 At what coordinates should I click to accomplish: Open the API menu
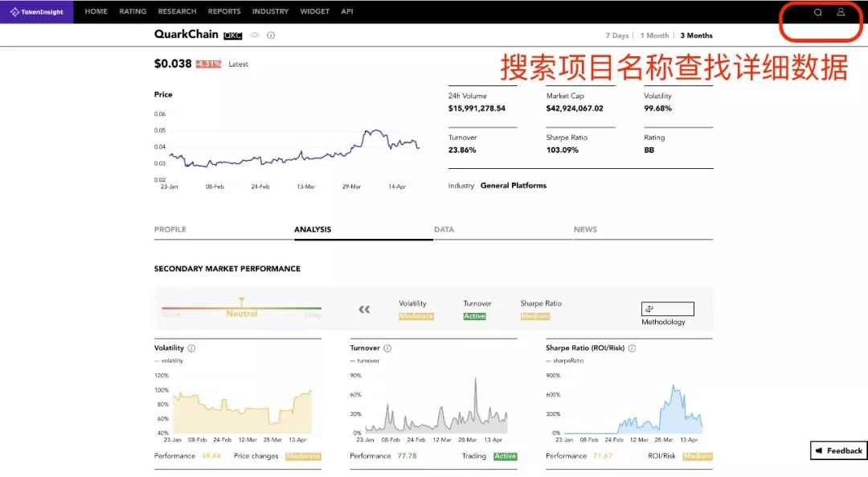(x=347, y=11)
